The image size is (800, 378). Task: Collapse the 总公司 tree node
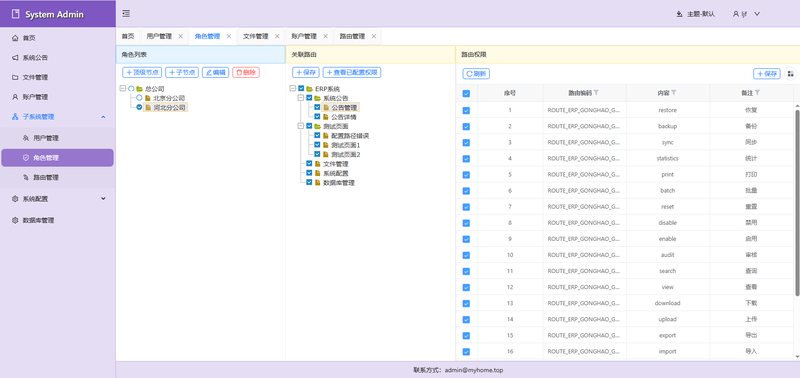(122, 89)
